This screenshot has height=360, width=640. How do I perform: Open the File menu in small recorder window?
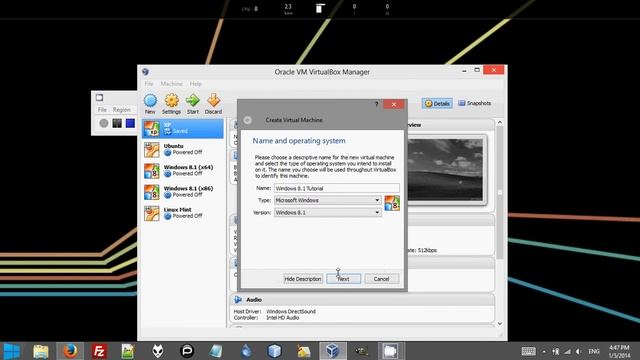coord(102,110)
